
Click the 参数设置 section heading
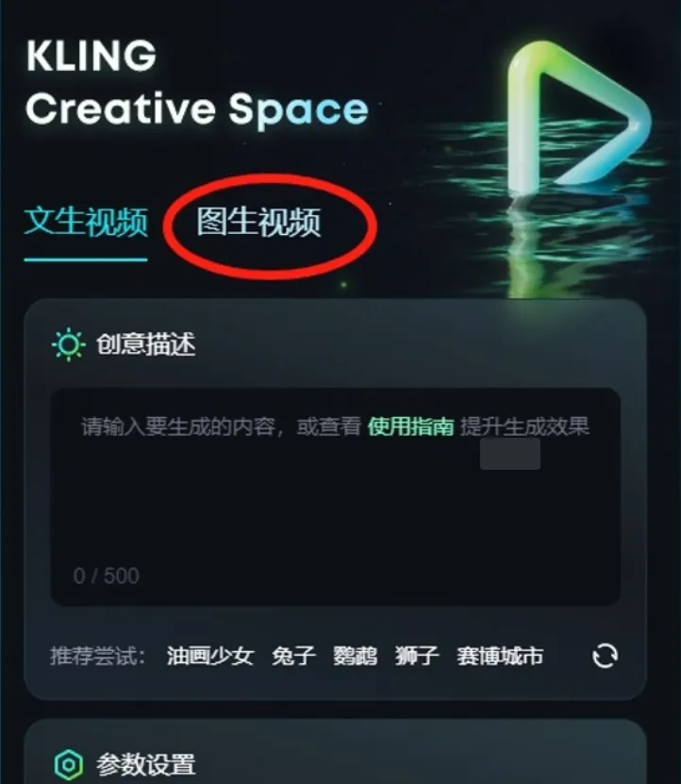[x=145, y=764]
